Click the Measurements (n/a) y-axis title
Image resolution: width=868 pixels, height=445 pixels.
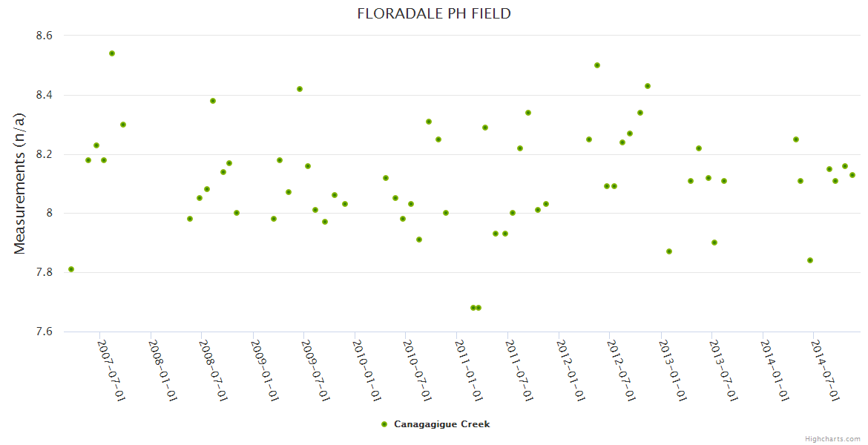20,183
